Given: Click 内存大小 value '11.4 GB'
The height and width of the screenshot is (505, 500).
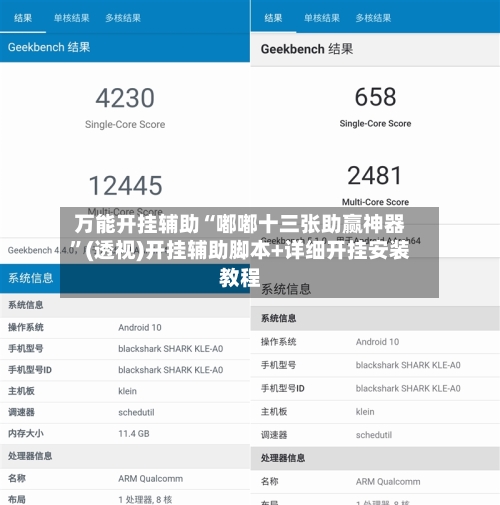Looking at the screenshot, I should coord(134,433).
